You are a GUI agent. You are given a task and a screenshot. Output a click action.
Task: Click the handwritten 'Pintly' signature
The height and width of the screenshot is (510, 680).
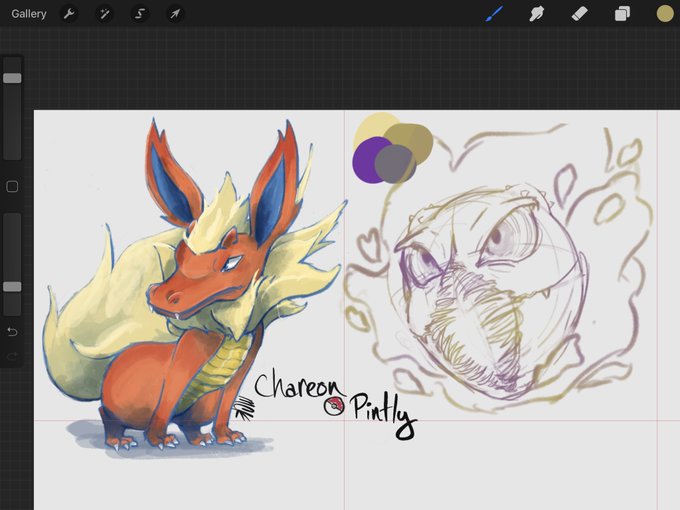(383, 414)
